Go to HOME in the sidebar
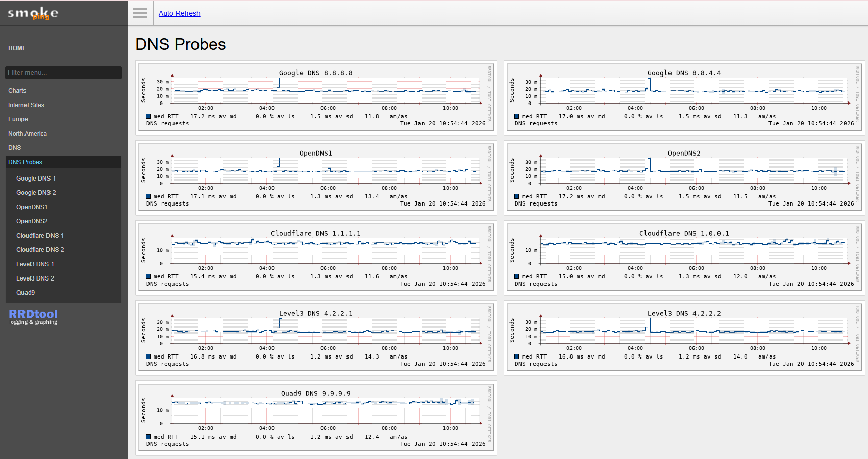 [17, 48]
